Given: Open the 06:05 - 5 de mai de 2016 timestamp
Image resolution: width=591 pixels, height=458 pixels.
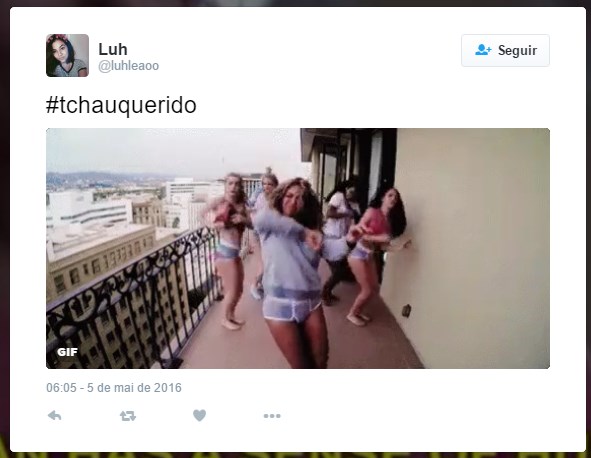Looking at the screenshot, I should pyautogui.click(x=114, y=388).
